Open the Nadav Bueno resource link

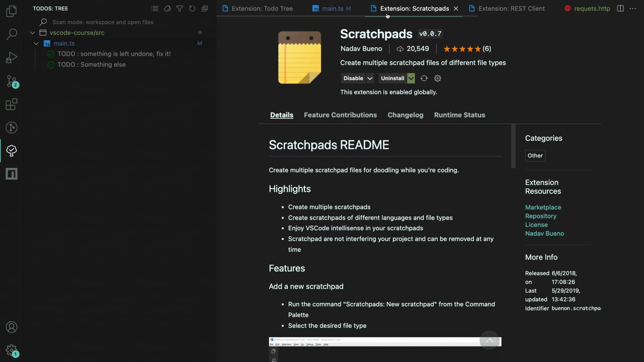pos(544,233)
